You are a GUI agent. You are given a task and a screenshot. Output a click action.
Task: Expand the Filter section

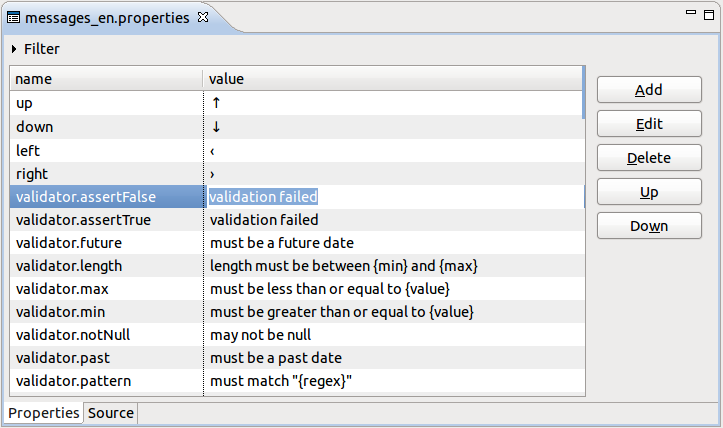[14, 49]
